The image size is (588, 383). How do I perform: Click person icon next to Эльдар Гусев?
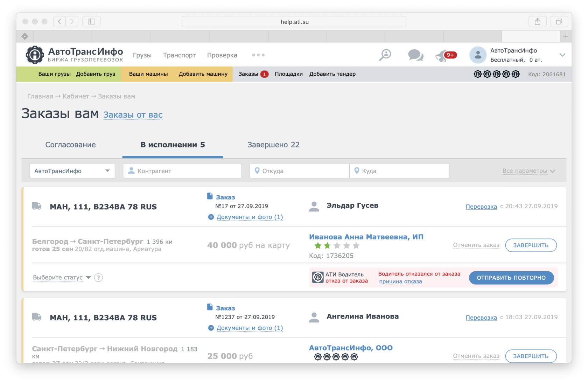point(314,207)
